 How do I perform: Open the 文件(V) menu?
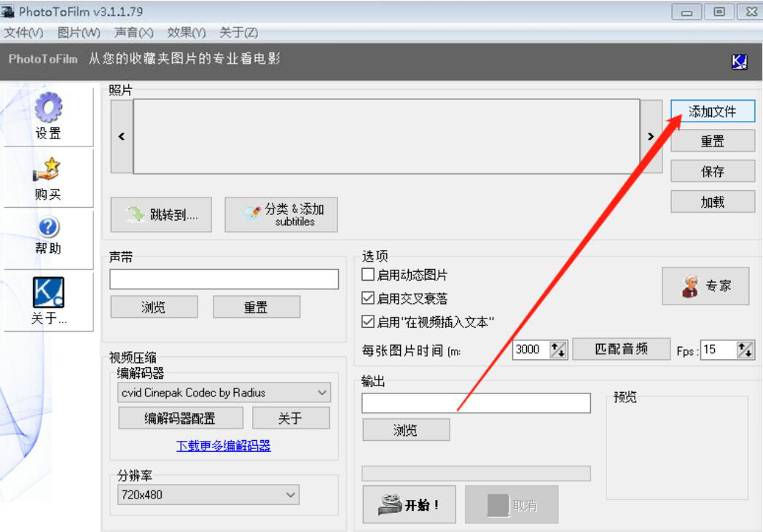pos(23,33)
